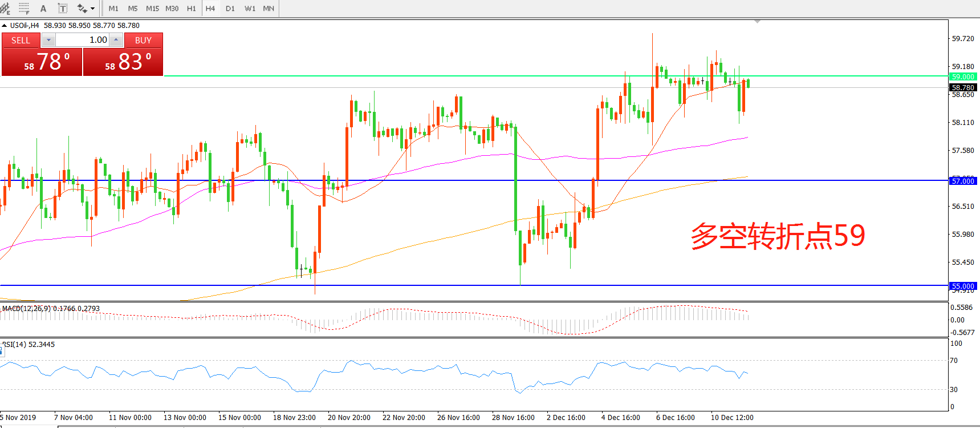Screen dimensions: 980x428
Task: Switch chart to M5 timeframe
Action: coord(133,9)
